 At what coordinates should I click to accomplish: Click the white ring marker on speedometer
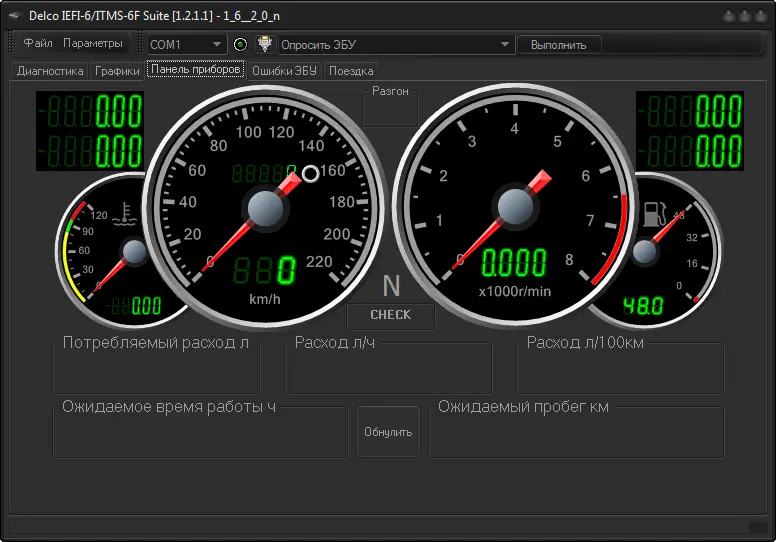click(311, 174)
